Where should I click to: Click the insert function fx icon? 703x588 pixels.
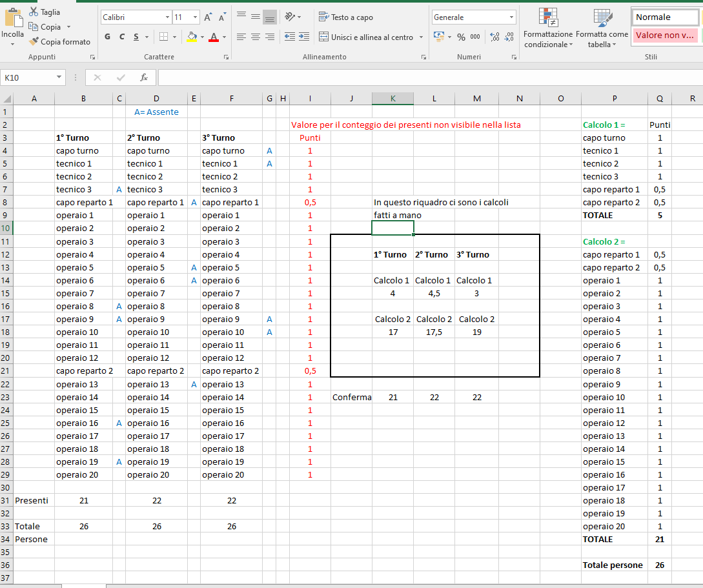144,77
